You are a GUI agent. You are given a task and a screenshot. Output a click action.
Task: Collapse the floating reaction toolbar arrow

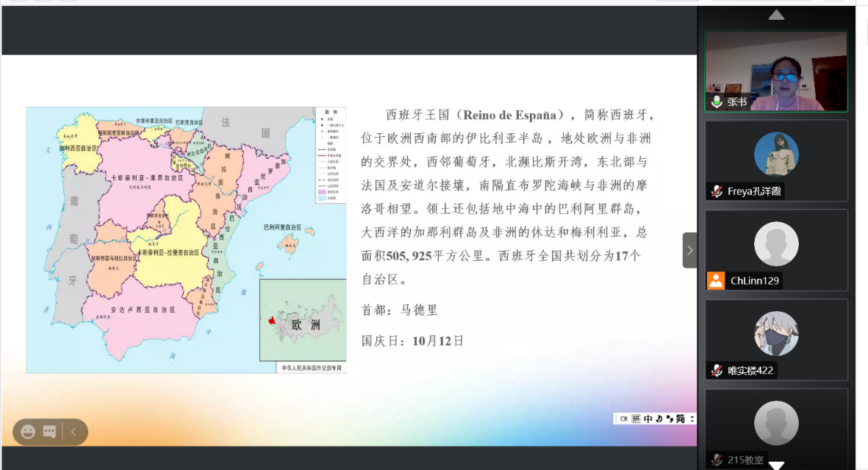[x=73, y=432]
